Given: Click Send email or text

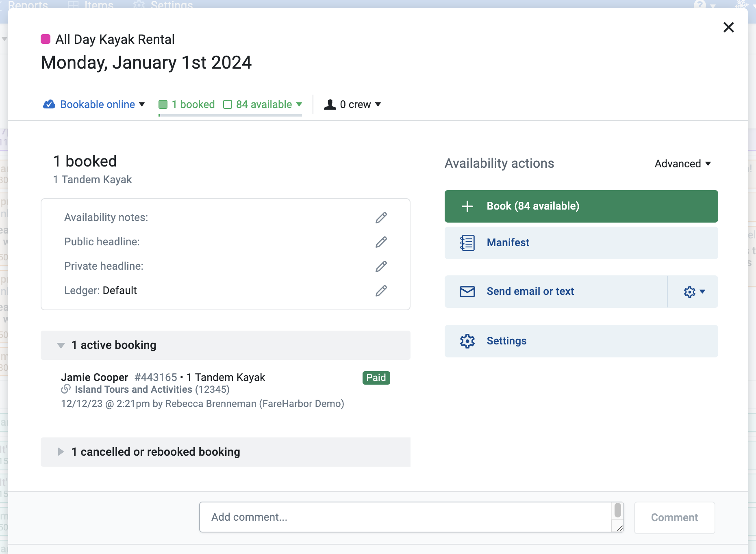Looking at the screenshot, I should click(x=556, y=292).
